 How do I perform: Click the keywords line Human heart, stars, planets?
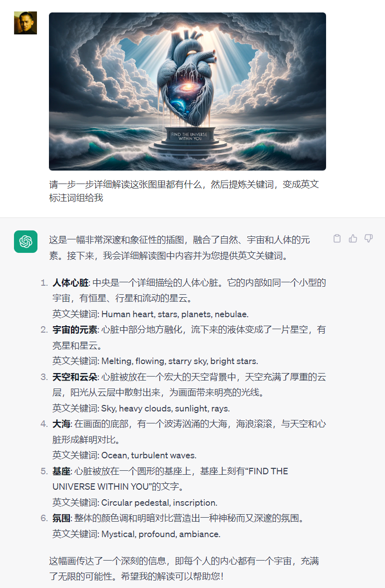(x=151, y=314)
